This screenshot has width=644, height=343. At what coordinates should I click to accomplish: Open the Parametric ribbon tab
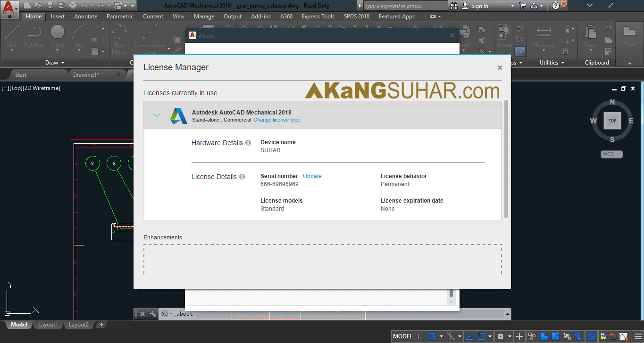120,16
